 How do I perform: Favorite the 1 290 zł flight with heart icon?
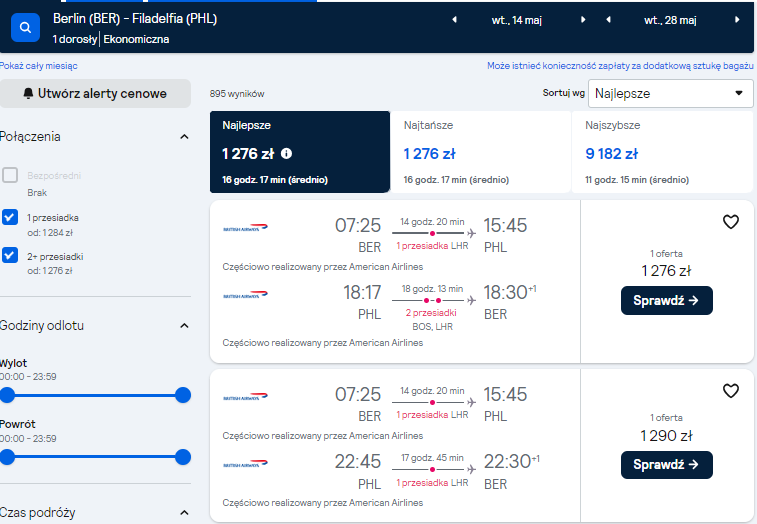(x=730, y=391)
